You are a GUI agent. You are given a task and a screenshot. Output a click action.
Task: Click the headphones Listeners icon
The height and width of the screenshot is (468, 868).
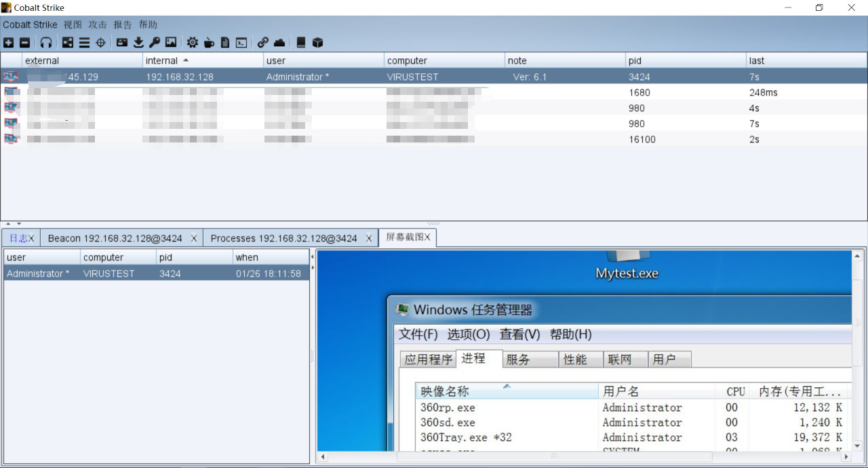tap(46, 43)
